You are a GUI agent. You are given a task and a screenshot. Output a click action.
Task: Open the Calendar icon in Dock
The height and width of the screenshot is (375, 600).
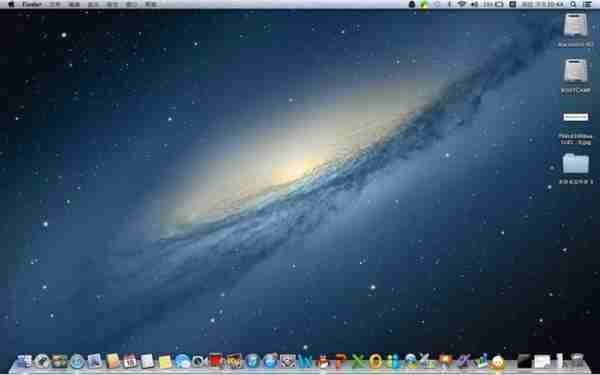(130, 361)
